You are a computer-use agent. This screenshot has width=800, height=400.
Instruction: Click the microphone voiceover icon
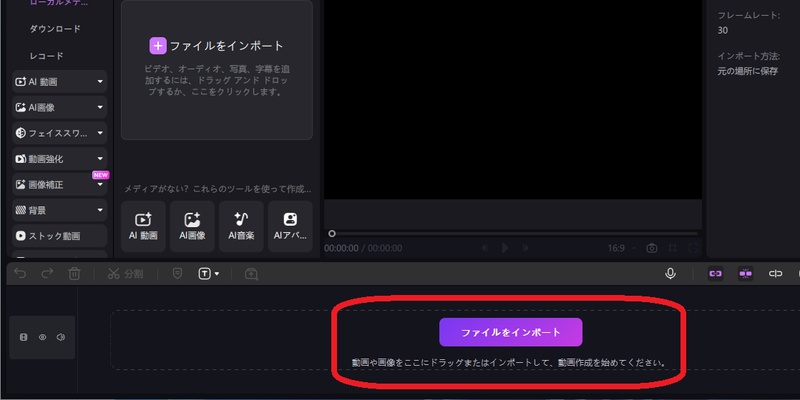(670, 274)
